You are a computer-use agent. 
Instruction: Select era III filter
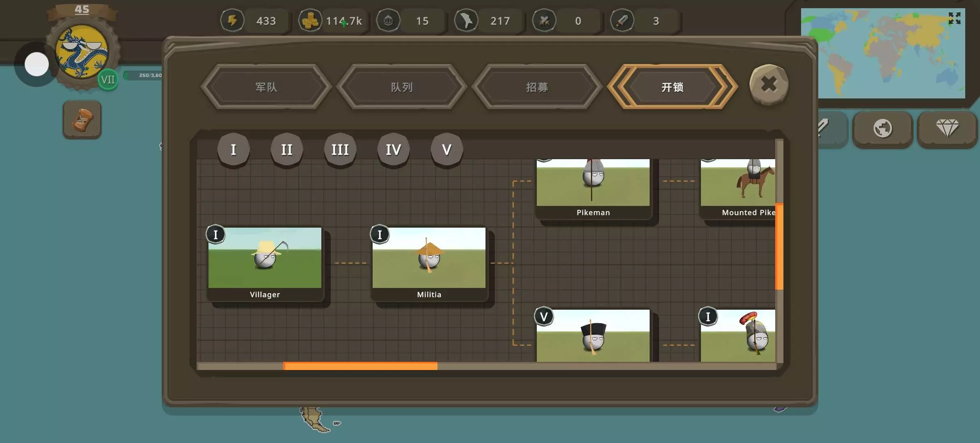tap(340, 150)
